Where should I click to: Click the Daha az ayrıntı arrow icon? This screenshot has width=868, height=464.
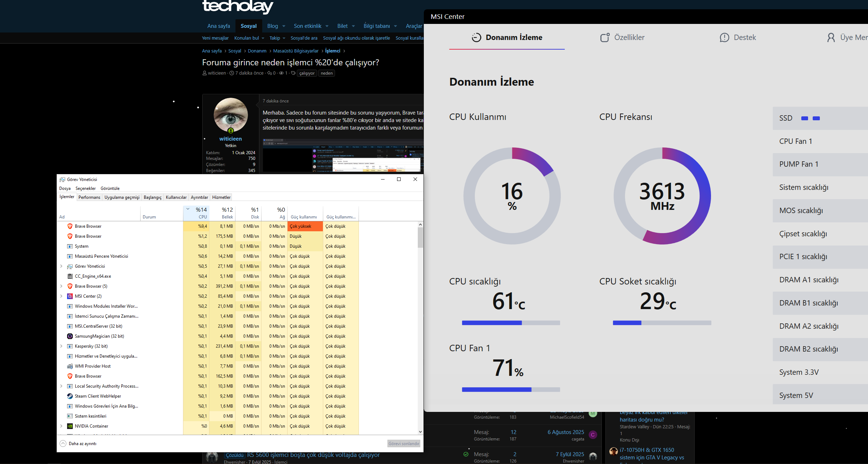tap(63, 444)
